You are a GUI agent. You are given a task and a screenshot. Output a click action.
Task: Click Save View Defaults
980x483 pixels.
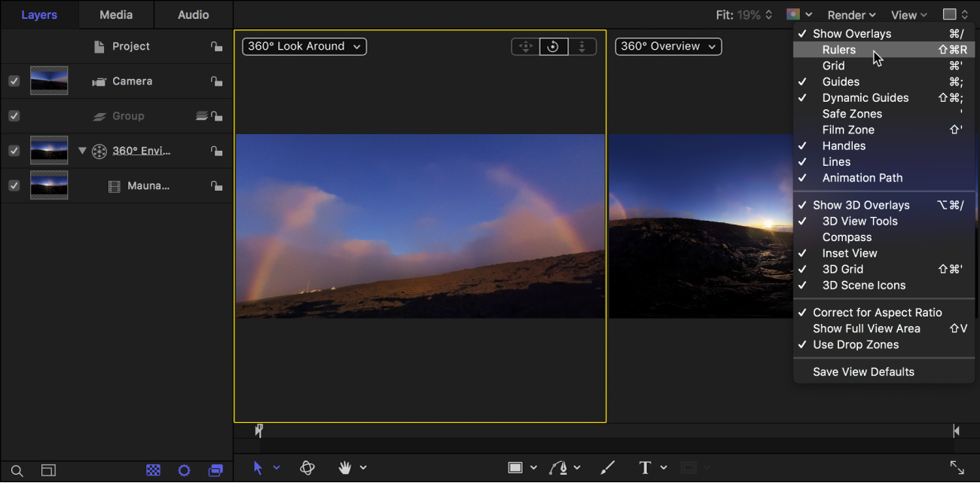[x=863, y=371]
